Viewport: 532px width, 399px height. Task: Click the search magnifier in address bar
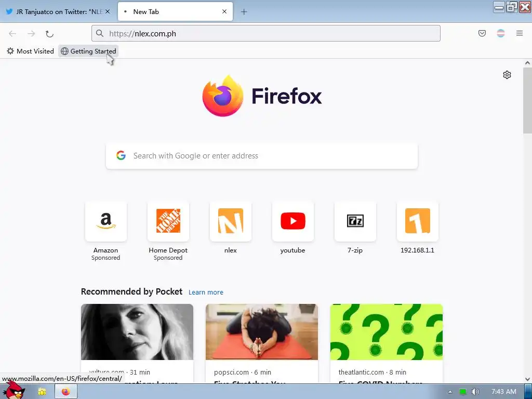[99, 33]
